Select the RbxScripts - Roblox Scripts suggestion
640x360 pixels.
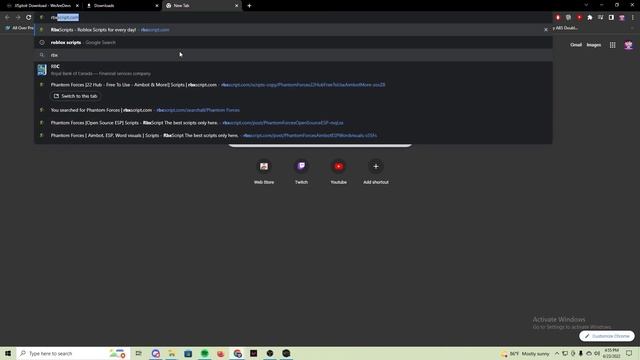[x=293, y=30]
